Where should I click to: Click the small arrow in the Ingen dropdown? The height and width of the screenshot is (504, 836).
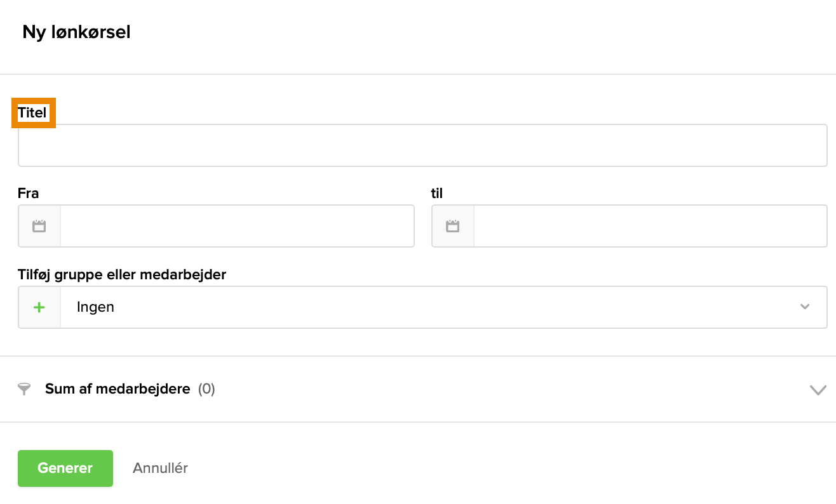click(x=805, y=307)
